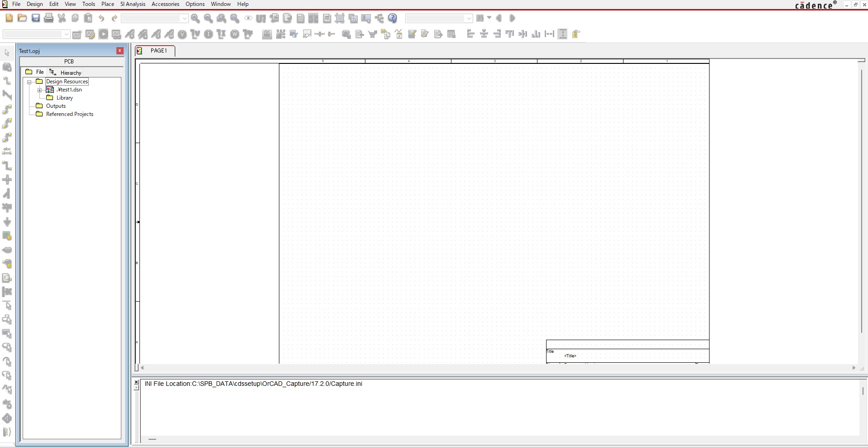Click the PCB button in project panel
Screen dimensions: 868x447
69,62
